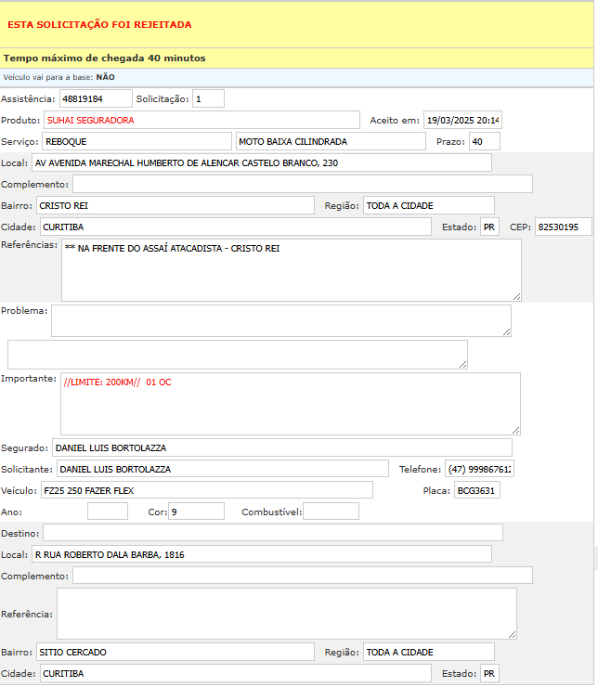
Task: Click the empty Combustível field
Action: 331,512
